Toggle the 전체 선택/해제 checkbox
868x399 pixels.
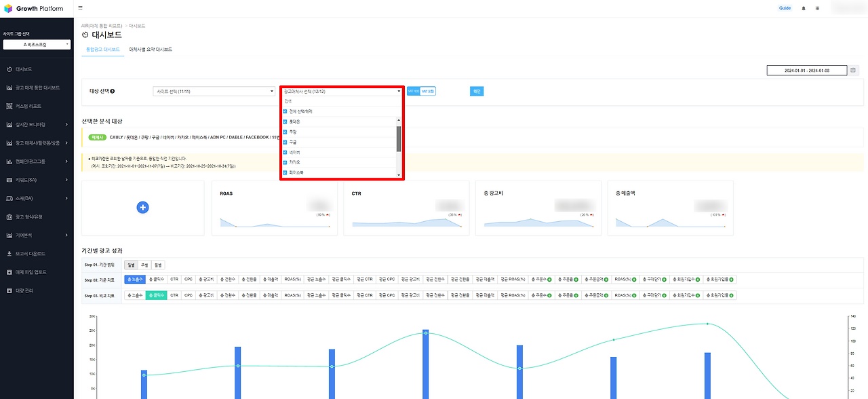(x=285, y=111)
